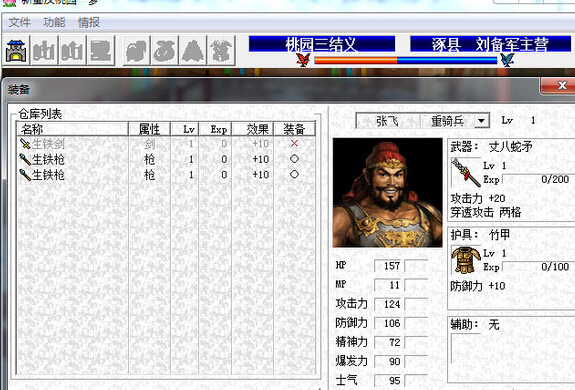
Task: Open the 功能 menu
Action: tap(54, 22)
